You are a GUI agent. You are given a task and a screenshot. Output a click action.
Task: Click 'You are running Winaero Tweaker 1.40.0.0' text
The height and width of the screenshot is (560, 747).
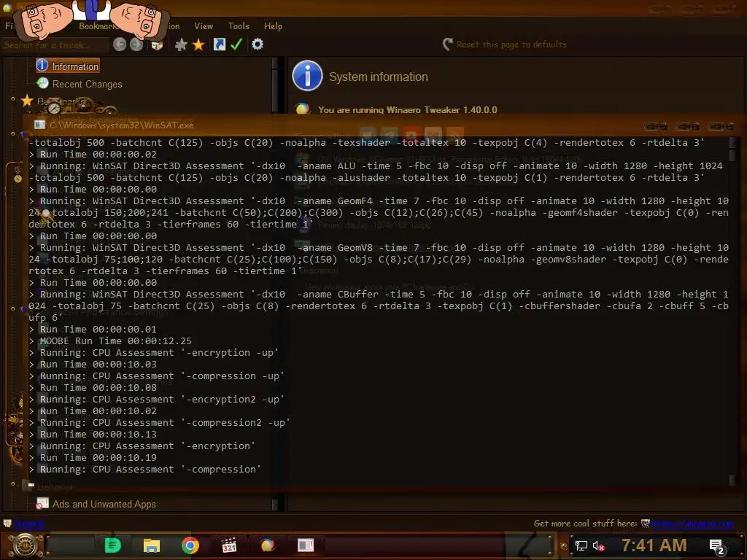click(407, 110)
